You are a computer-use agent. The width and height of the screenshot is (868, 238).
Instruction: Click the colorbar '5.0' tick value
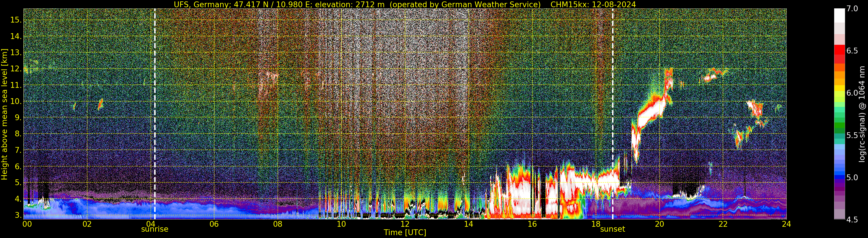pyautogui.click(x=852, y=177)
